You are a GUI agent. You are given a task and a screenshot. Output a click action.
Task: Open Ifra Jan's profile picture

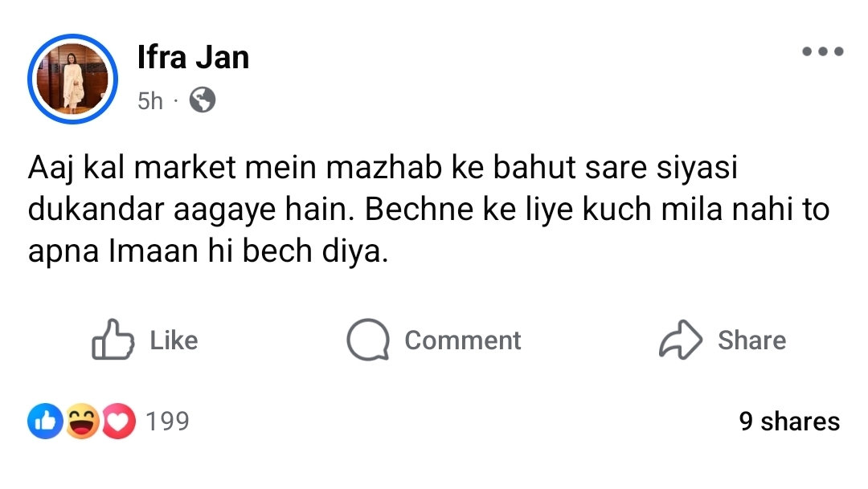72,79
